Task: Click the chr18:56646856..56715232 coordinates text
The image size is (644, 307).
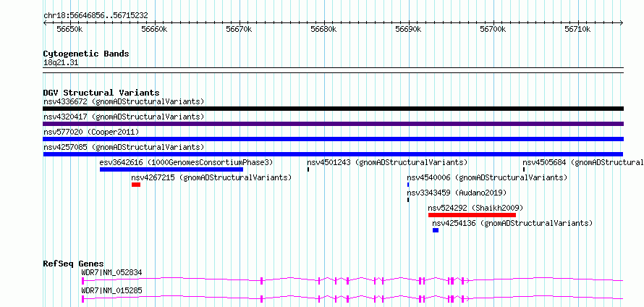Action: tap(96, 16)
